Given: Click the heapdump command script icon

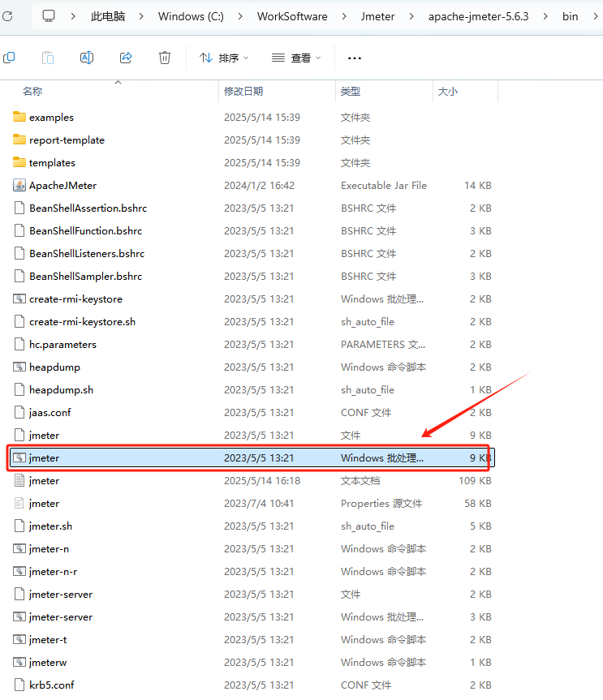Looking at the screenshot, I should [19, 367].
